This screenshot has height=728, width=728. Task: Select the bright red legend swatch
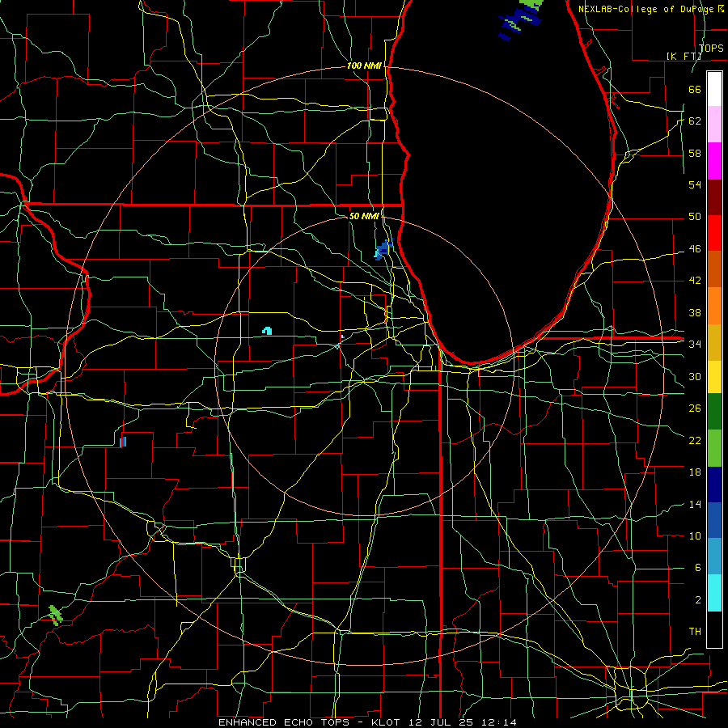pos(714,233)
